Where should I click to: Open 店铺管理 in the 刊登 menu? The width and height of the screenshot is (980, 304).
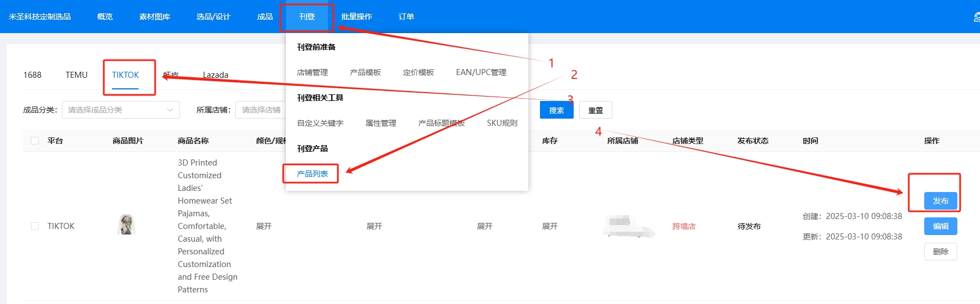(x=312, y=72)
